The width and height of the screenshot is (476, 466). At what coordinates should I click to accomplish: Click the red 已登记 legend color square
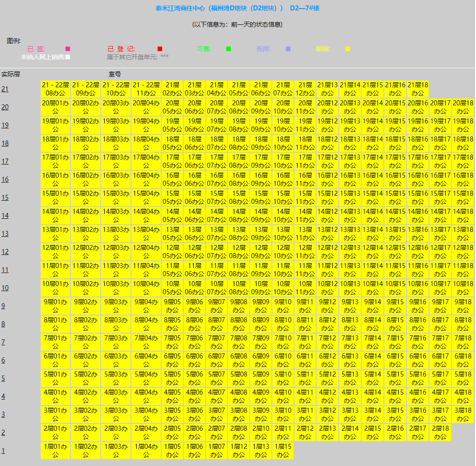pyautogui.click(x=160, y=49)
